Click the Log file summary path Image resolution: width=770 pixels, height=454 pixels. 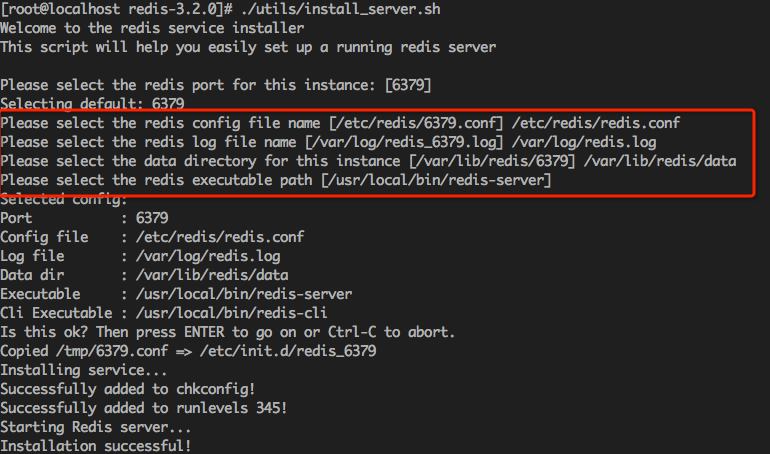click(x=208, y=256)
